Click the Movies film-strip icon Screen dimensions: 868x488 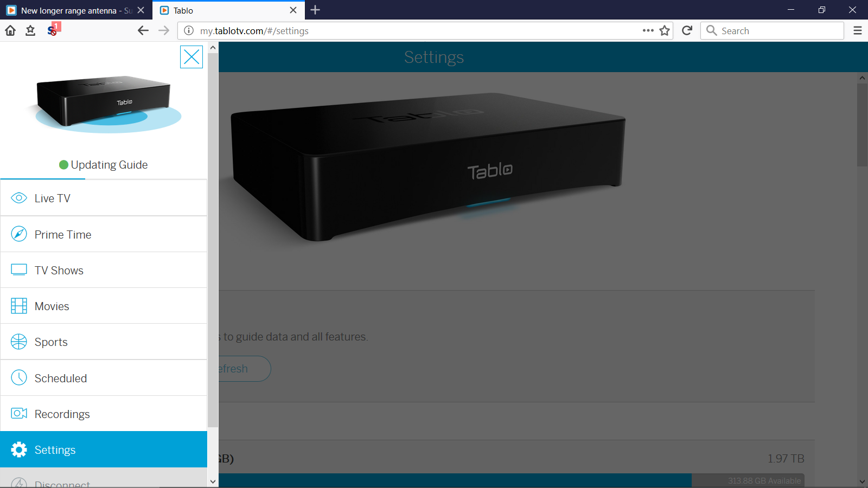19,306
